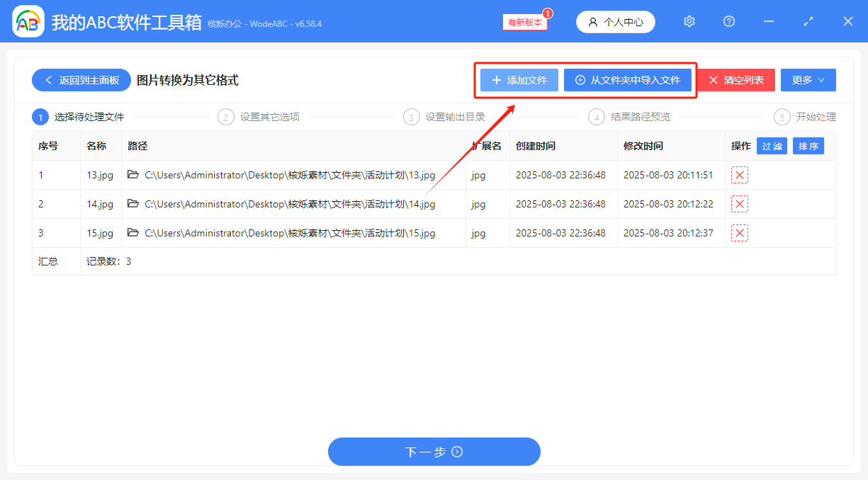The image size is (868, 480).
Task: Add files via 添加文件 button
Action: (518, 79)
